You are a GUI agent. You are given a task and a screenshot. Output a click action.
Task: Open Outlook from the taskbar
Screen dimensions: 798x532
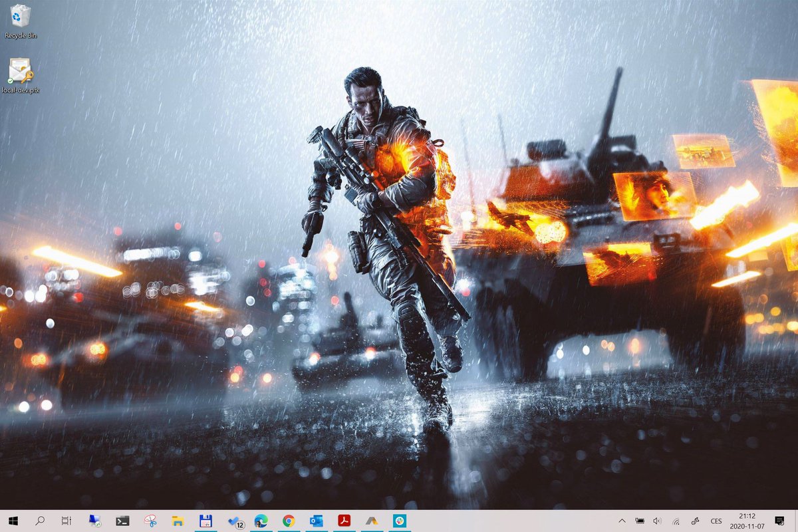pos(317,521)
